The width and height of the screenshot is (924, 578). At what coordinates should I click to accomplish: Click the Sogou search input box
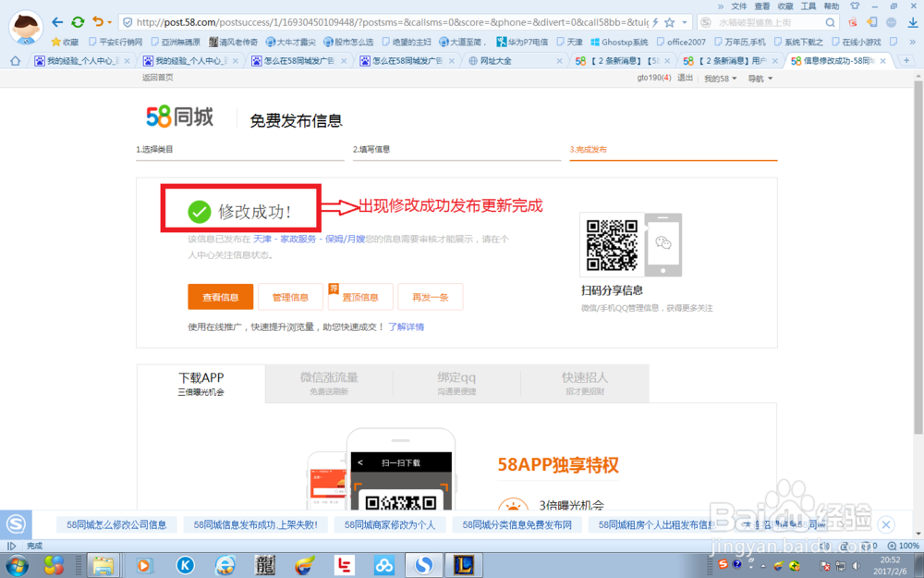(x=769, y=22)
